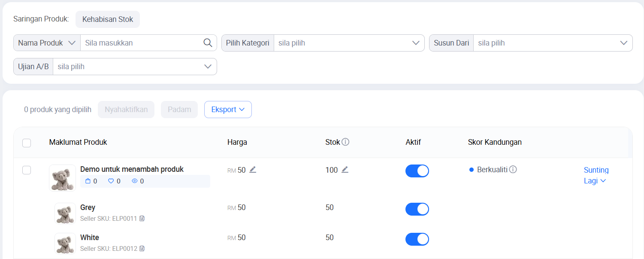This screenshot has height=259, width=644.
Task: Click the info icon beside Stok header
Action: (345, 142)
